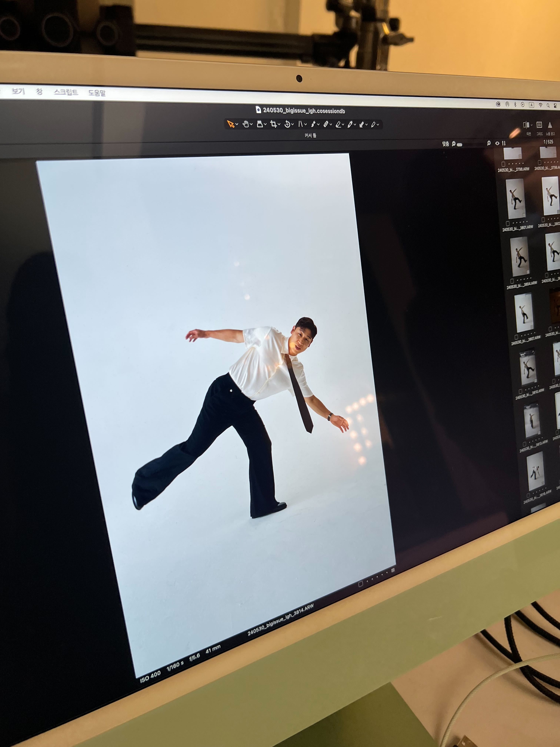
Task: Select the trapezoid Loupe cursor tool
Action: [260, 124]
